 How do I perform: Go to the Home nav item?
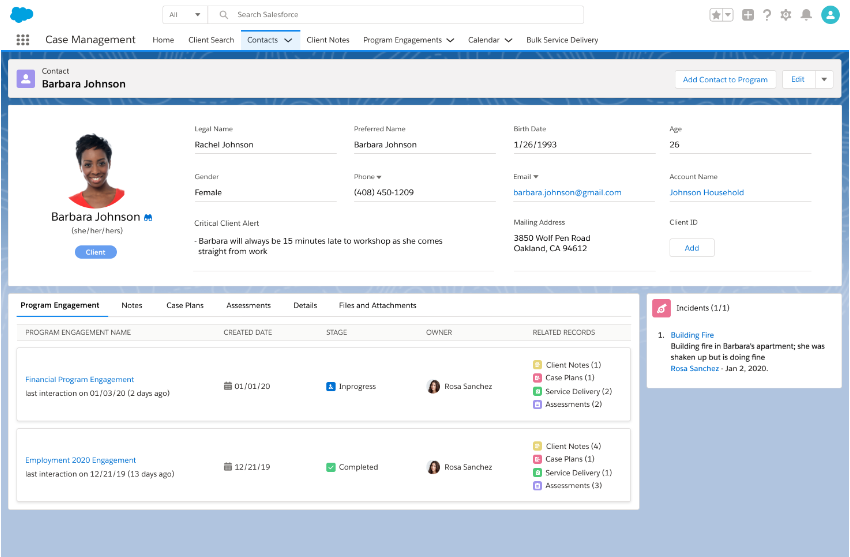tap(163, 40)
